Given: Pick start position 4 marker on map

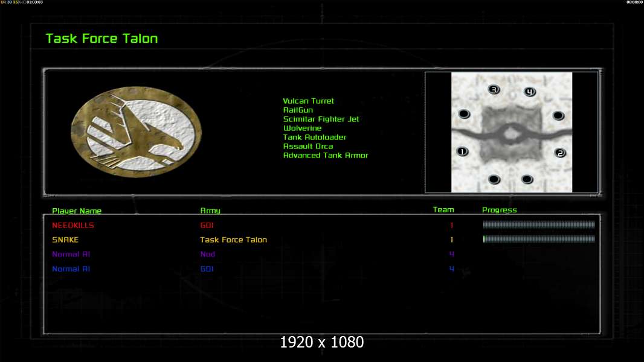Looking at the screenshot, I should [529, 92].
